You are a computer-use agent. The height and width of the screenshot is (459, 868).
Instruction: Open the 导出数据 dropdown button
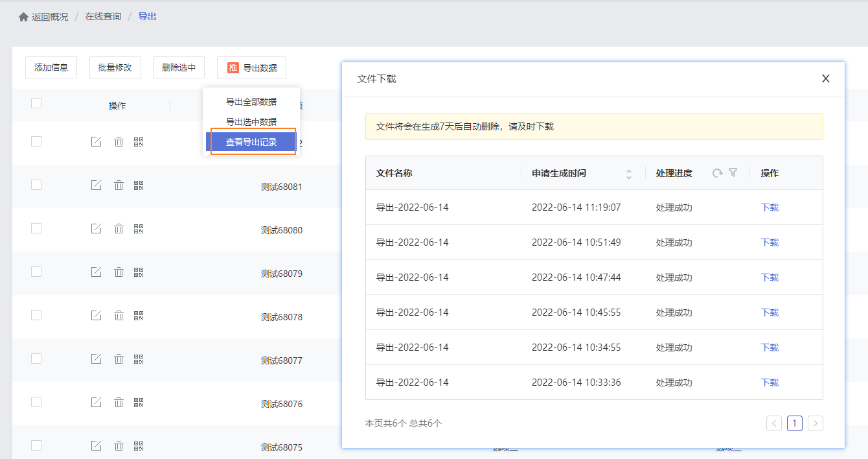point(251,67)
